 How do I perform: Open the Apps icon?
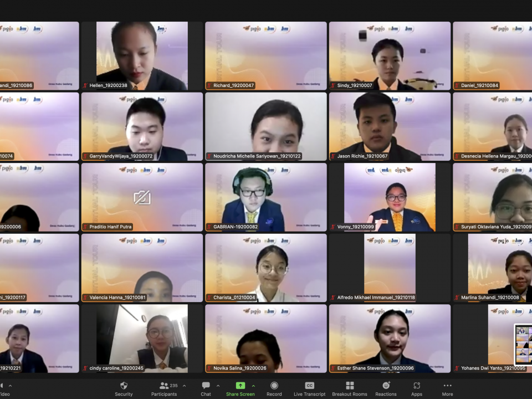(417, 386)
